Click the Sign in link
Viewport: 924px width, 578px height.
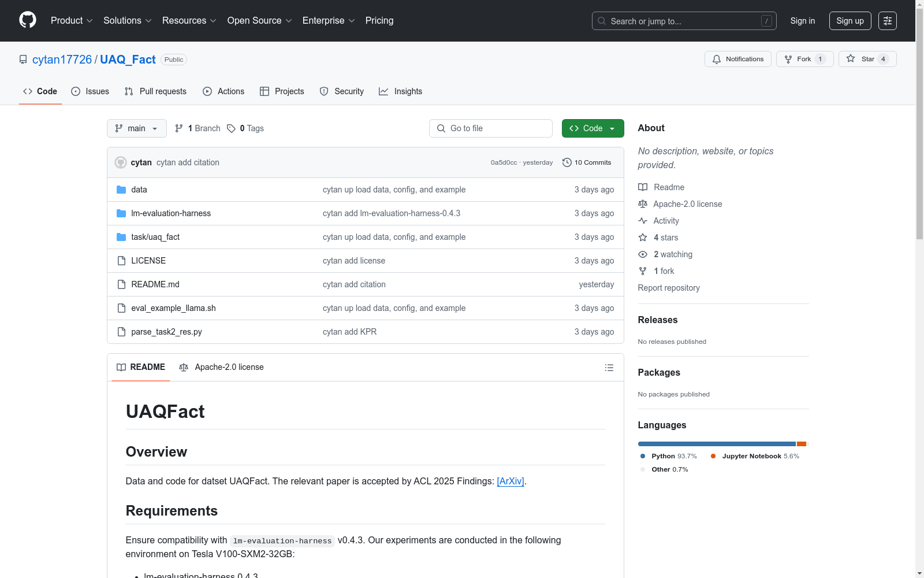click(803, 21)
